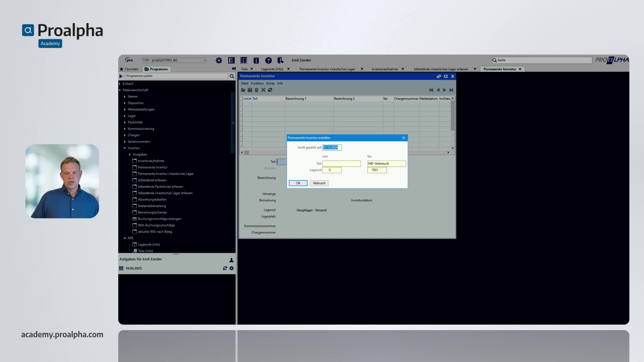Click the Lagerort von input field
The height and width of the screenshot is (362, 644).
coord(332,170)
